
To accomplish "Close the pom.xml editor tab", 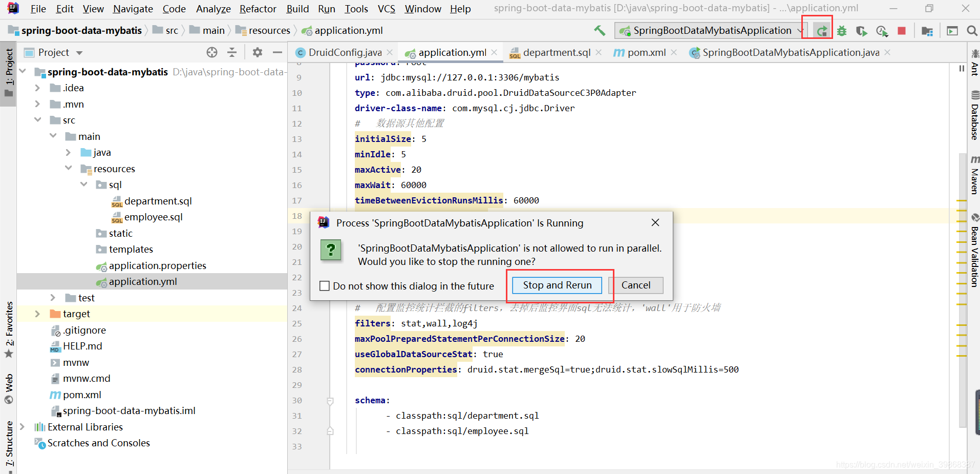I will pyautogui.click(x=674, y=52).
